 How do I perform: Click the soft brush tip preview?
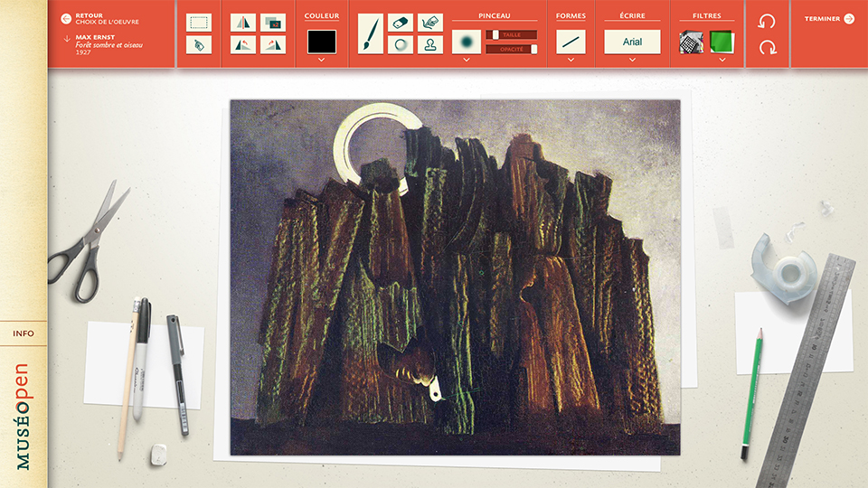467,42
